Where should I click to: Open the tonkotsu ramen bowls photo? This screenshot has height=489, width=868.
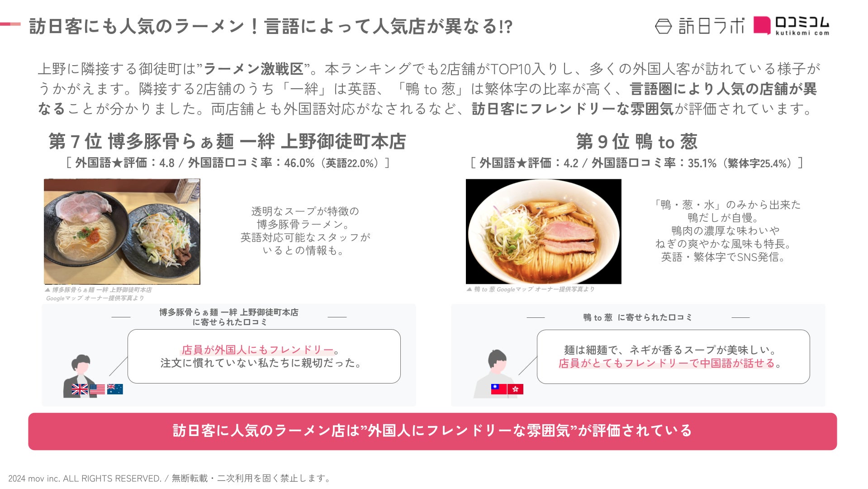[x=122, y=231]
